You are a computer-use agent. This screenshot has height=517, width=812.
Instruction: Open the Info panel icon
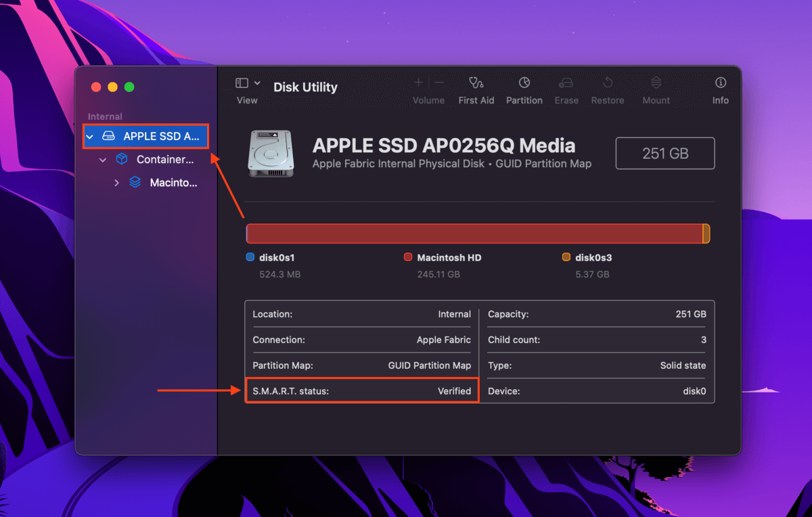click(721, 83)
